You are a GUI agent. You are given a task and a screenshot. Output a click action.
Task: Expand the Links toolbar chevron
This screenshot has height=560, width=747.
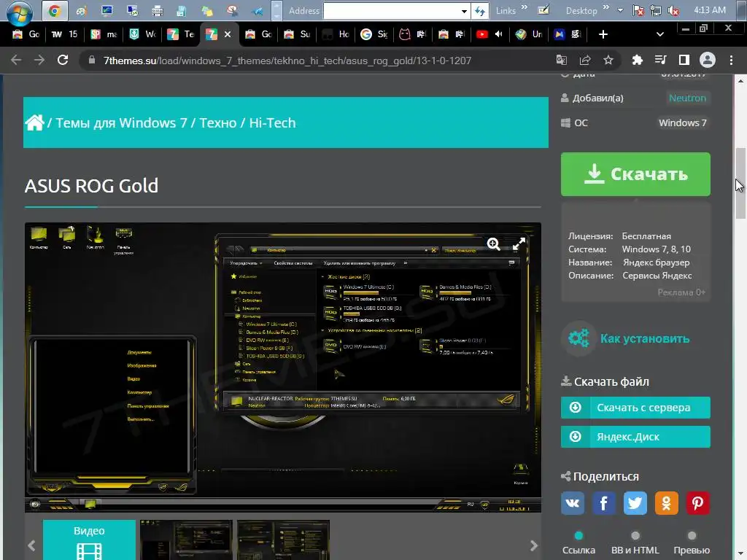(x=525, y=7)
